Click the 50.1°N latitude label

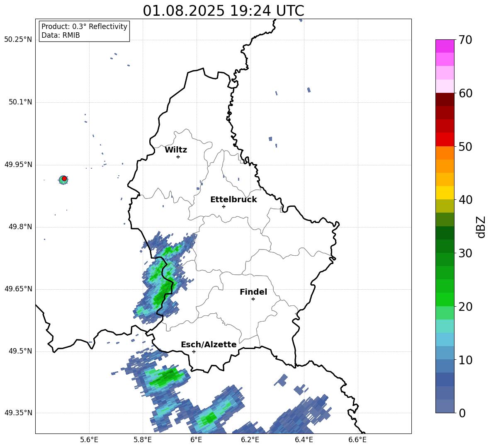tap(20, 102)
